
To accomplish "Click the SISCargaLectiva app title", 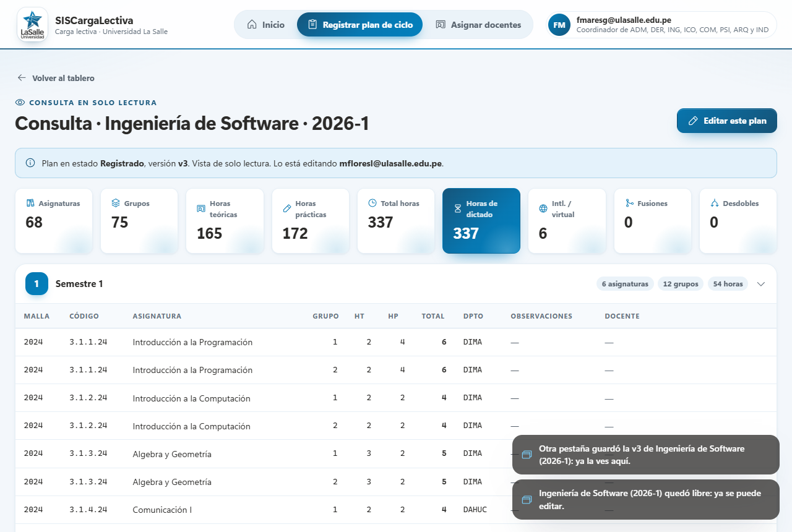I will 94,20.
